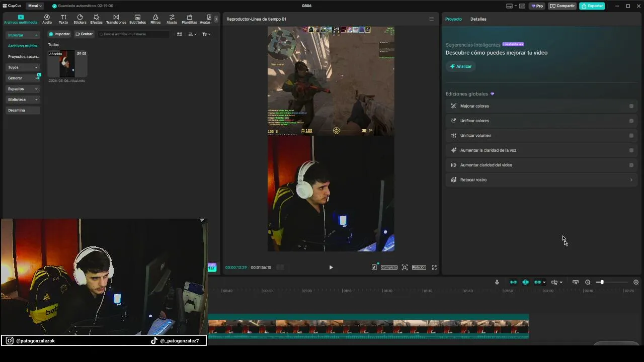644x362 pixels.
Task: Open the Avatar panel
Action: point(205,19)
